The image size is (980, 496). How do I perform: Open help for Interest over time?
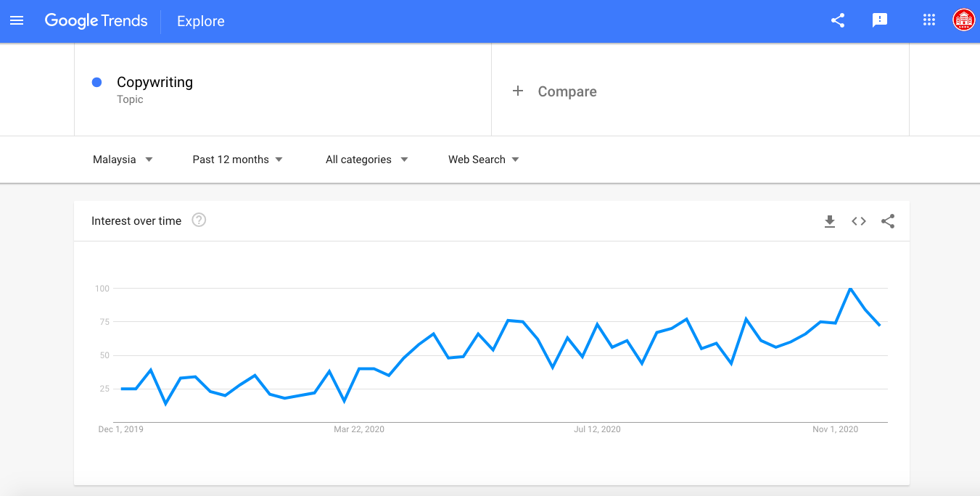coord(199,220)
